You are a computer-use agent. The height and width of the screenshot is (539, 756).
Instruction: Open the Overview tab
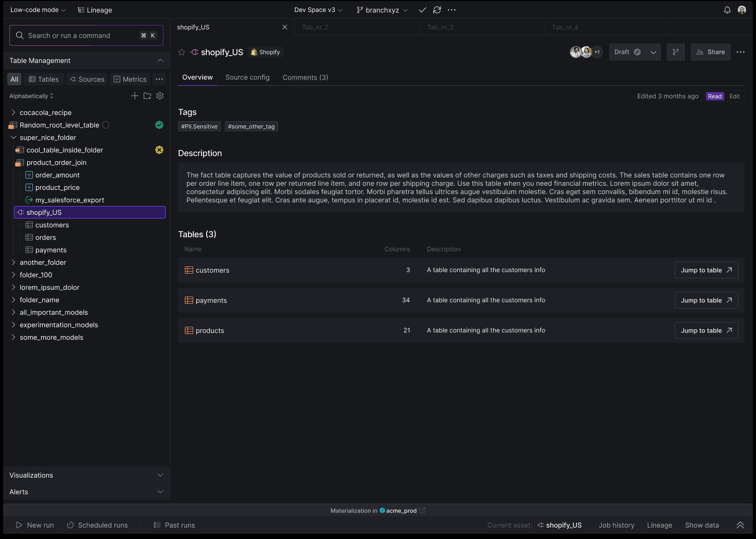(197, 77)
